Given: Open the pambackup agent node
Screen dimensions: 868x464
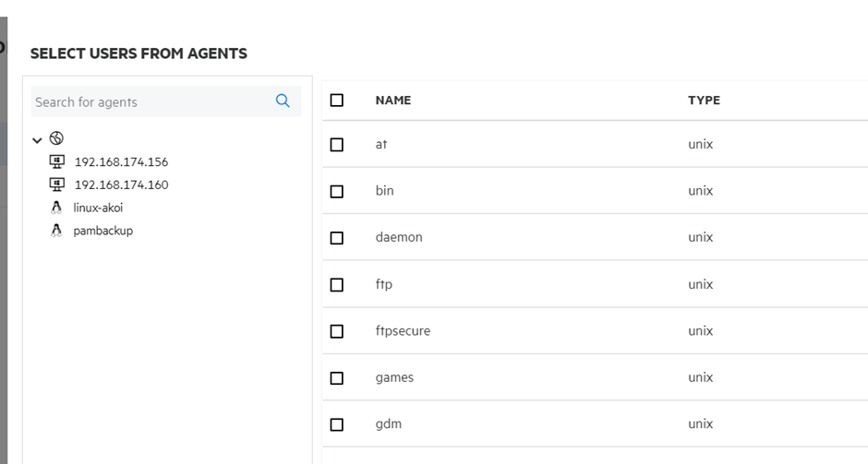Looking at the screenshot, I should 102,231.
